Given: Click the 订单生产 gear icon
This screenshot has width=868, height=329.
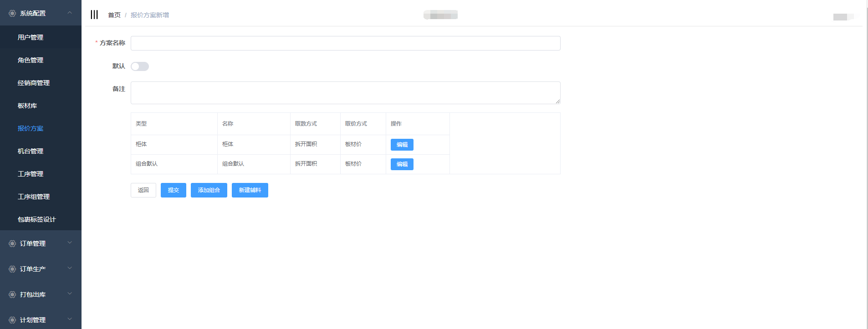Looking at the screenshot, I should click(12, 269).
